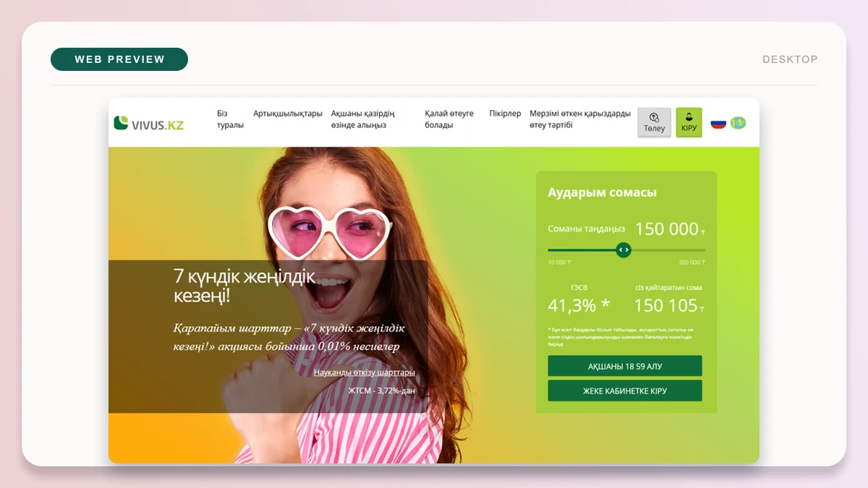This screenshot has width=868, height=488.
Task: Open the Науқанды өткізу шарттары link
Action: [x=365, y=372]
